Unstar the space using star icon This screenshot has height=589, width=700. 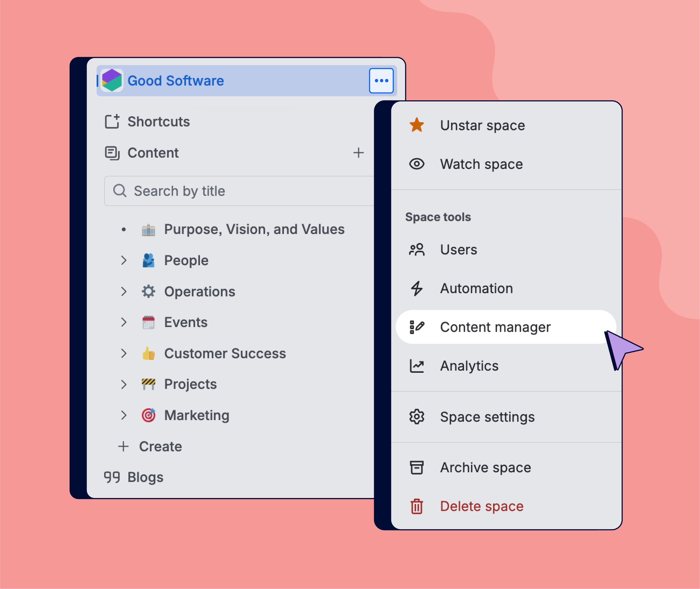(416, 125)
